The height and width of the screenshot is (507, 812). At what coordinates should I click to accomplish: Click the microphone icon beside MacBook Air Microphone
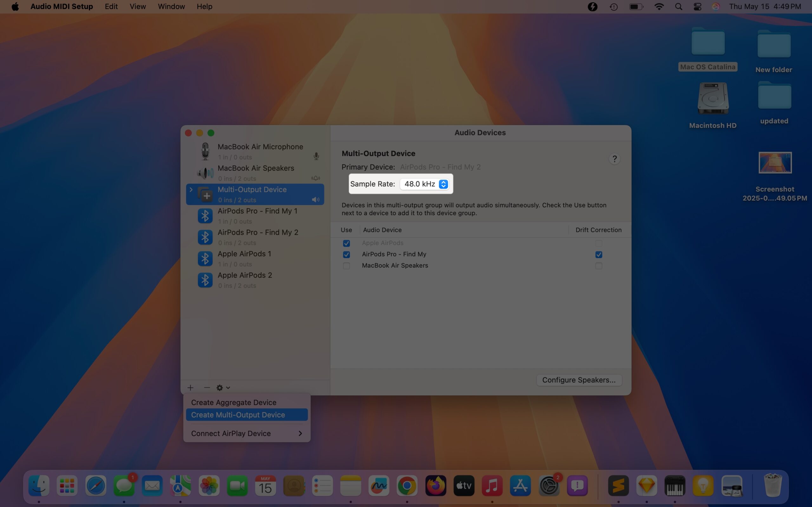(x=316, y=156)
